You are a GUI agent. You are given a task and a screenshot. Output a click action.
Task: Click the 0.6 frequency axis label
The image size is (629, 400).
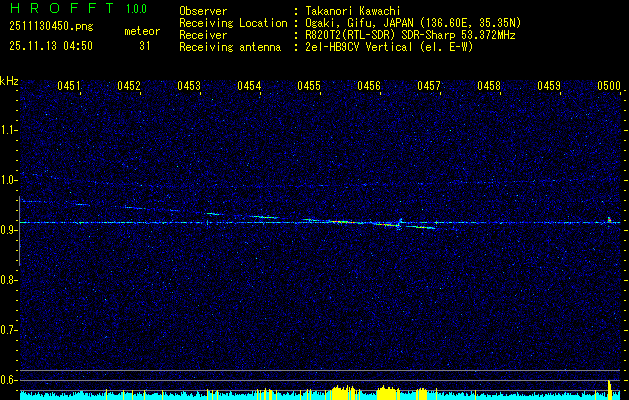(9, 379)
